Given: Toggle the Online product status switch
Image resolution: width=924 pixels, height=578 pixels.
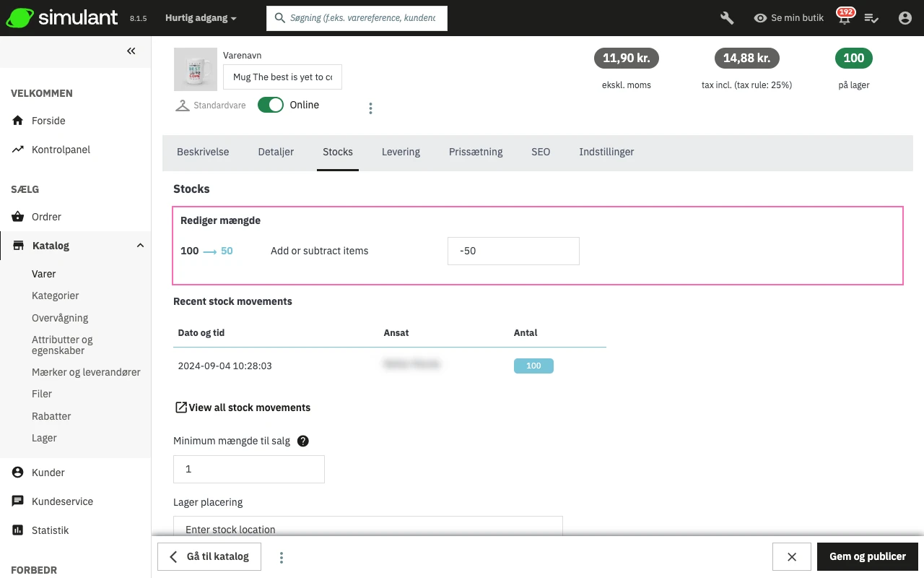Looking at the screenshot, I should [x=271, y=105].
